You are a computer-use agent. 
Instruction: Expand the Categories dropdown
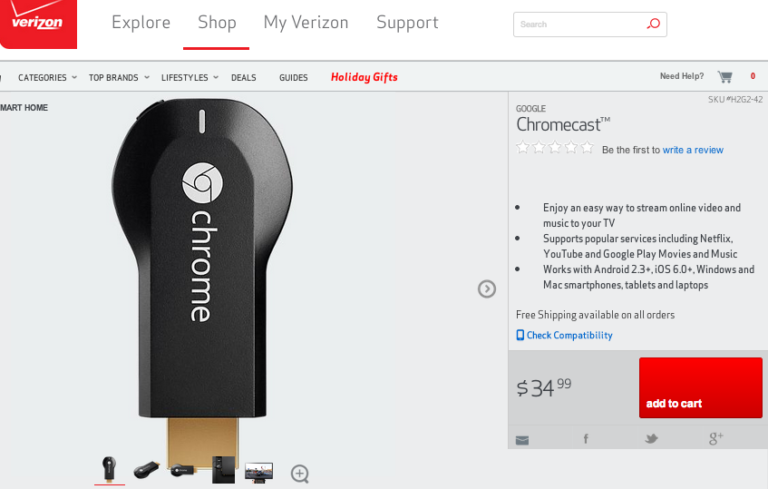click(47, 77)
